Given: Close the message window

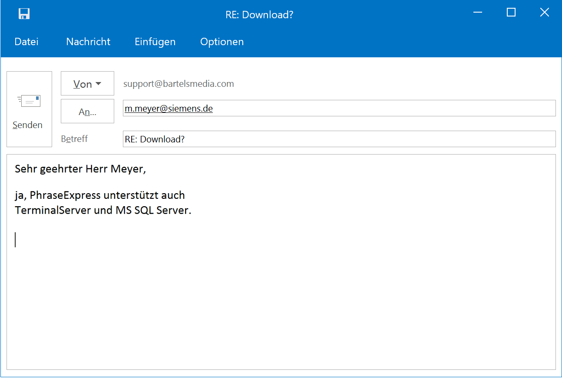Looking at the screenshot, I should [545, 13].
